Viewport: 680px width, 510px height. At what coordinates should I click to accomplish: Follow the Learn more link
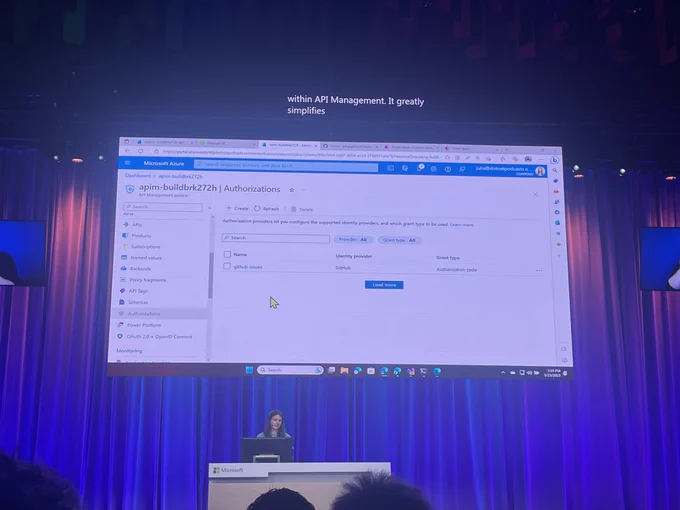click(x=461, y=225)
